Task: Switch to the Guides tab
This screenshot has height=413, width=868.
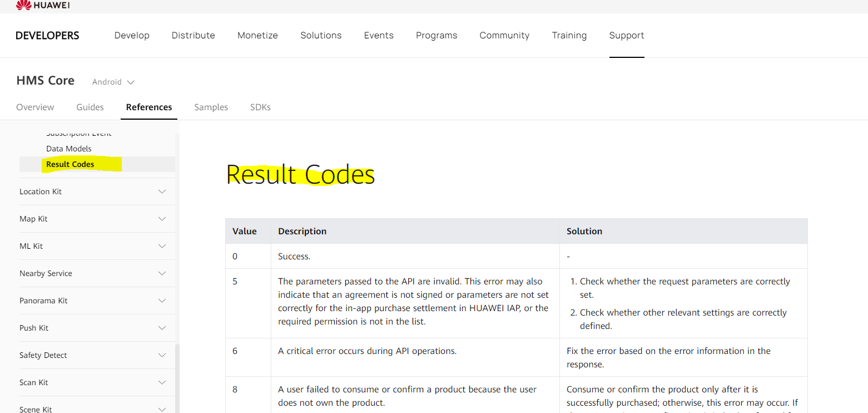Action: pyautogui.click(x=90, y=107)
